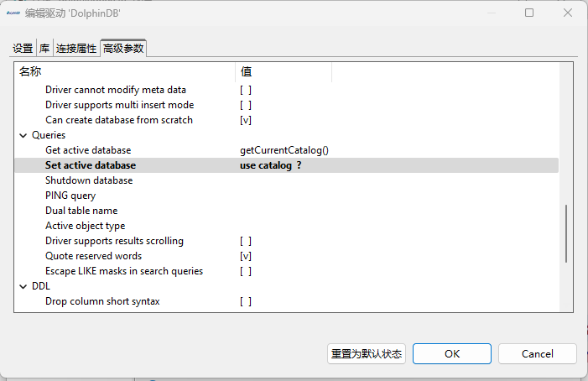The image size is (588, 381).
Task: Enable Driver supports multi insert mode
Action: [246, 105]
